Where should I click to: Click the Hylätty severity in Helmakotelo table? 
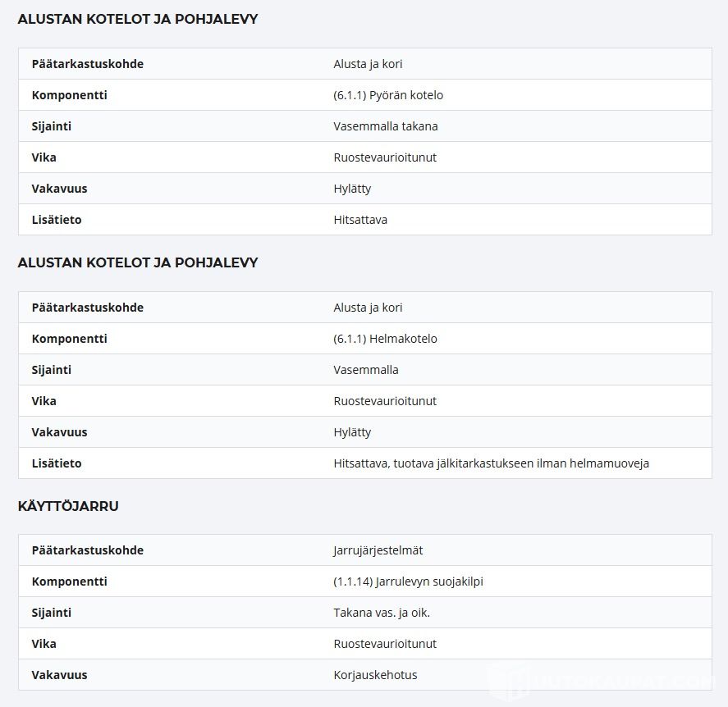(x=352, y=432)
